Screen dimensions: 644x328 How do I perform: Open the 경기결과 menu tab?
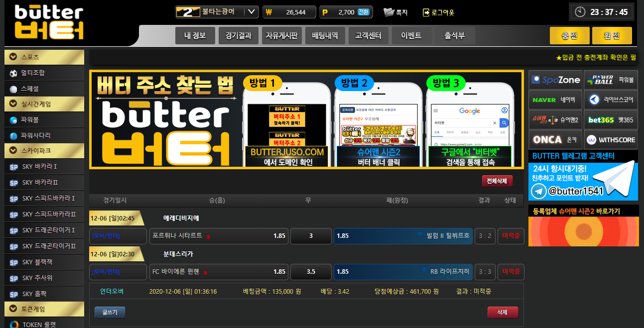pos(238,36)
